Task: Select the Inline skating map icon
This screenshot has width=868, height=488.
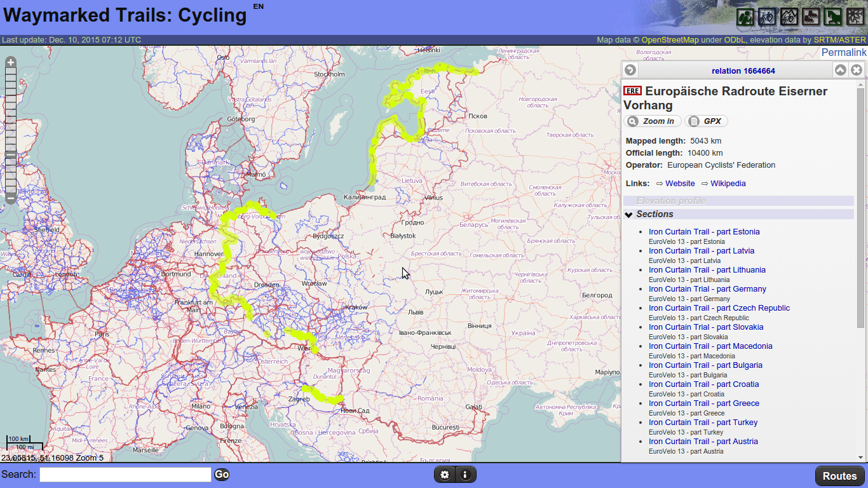Action: click(x=810, y=16)
